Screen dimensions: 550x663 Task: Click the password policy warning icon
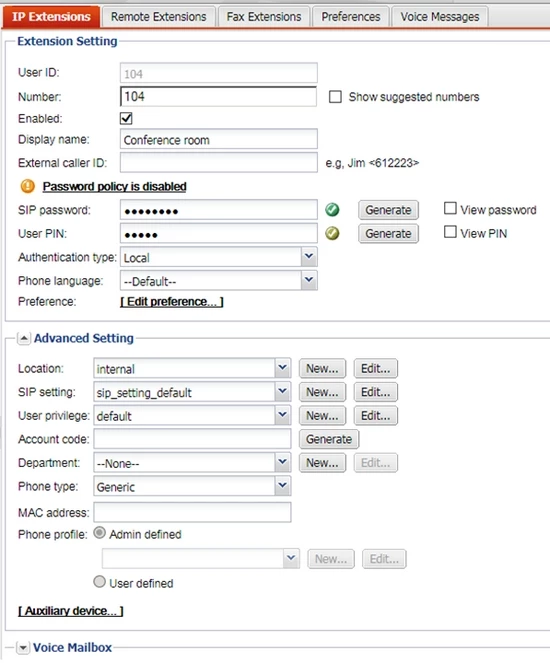tap(27, 186)
